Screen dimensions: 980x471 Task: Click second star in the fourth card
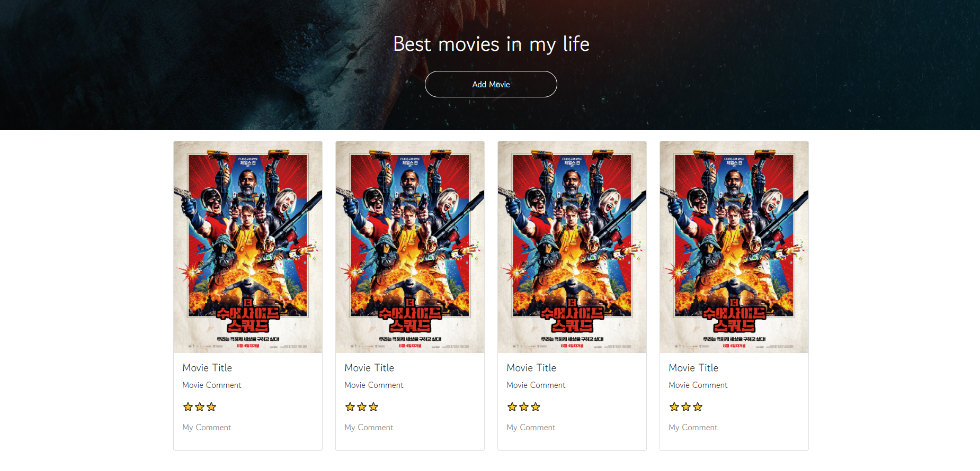point(686,407)
